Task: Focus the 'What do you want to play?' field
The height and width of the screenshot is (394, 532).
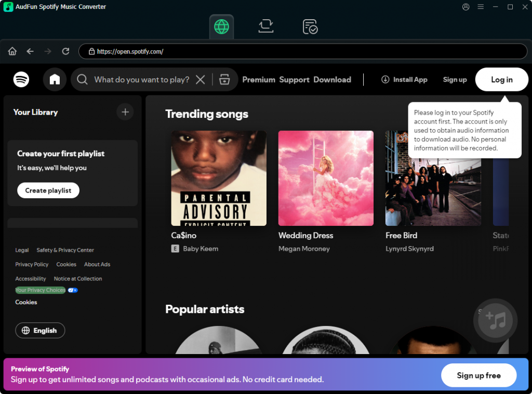Action: point(141,79)
